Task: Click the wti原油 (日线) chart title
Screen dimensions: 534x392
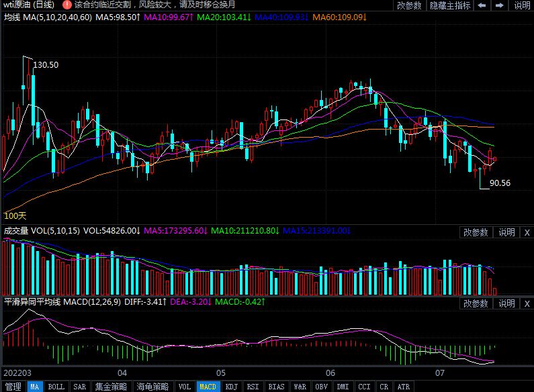Action: 28,5
